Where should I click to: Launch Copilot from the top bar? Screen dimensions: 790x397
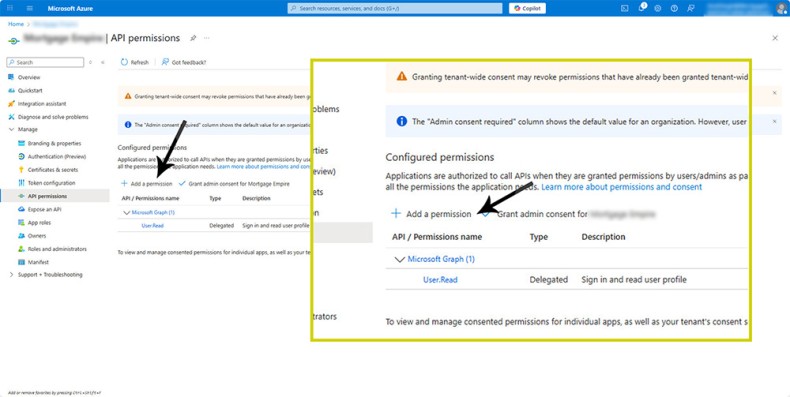click(528, 9)
